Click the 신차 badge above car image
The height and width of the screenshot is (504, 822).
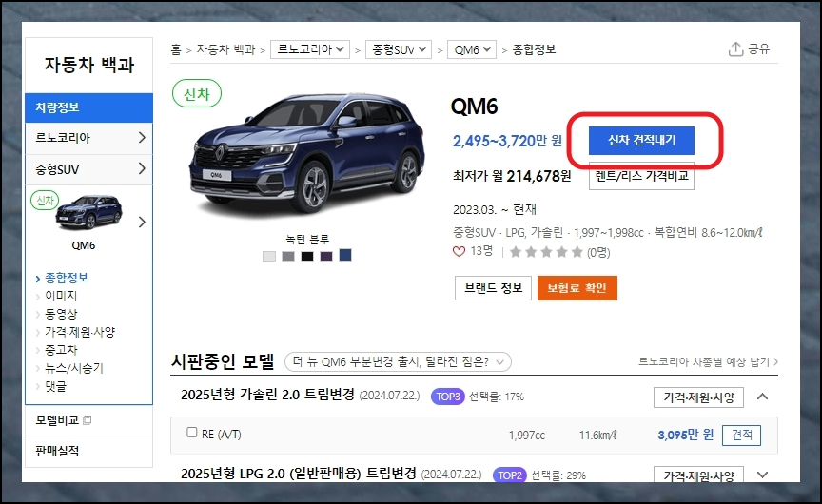197,94
